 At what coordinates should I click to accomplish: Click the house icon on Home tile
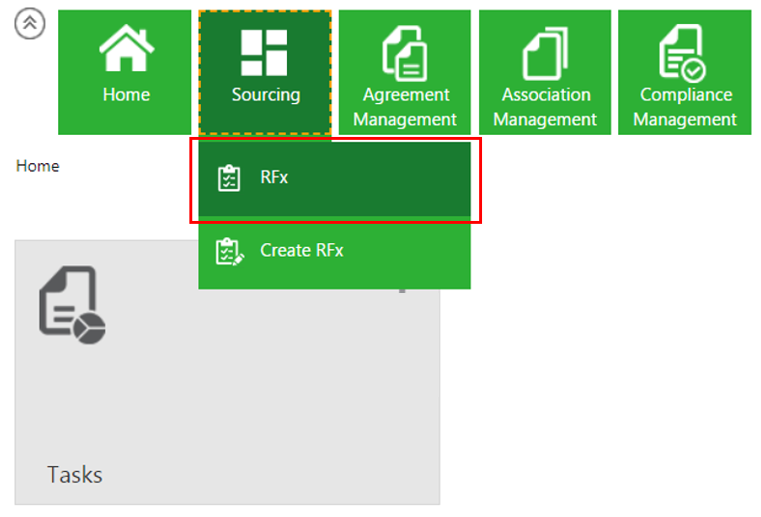point(125,52)
